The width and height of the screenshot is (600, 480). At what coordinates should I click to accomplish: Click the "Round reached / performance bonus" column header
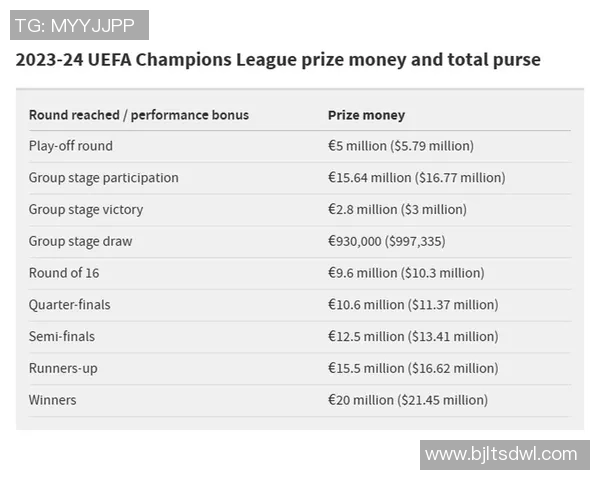(x=139, y=115)
